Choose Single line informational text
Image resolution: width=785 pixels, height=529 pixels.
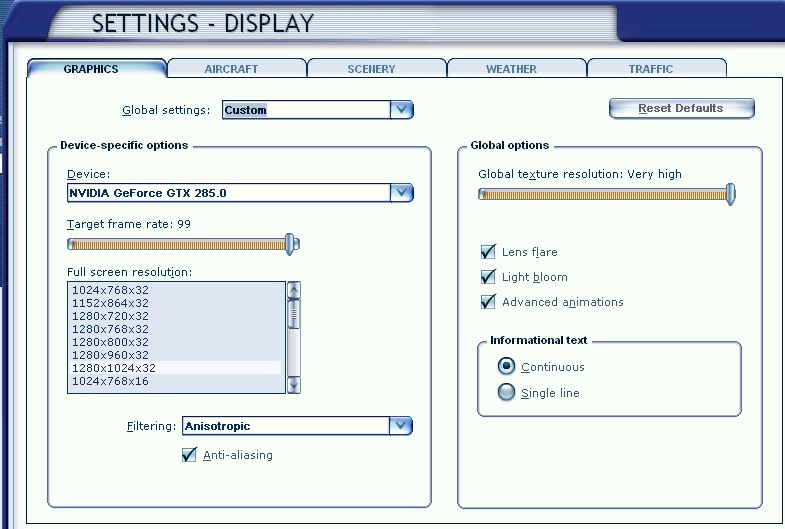pyautogui.click(x=507, y=393)
